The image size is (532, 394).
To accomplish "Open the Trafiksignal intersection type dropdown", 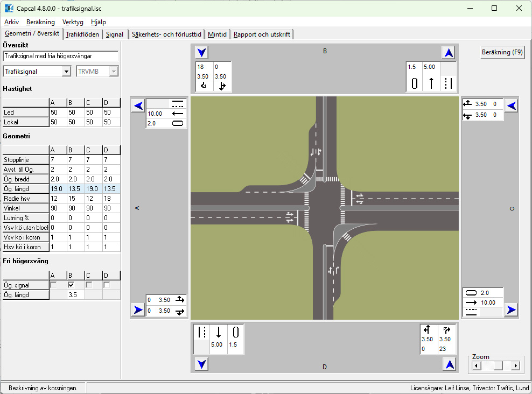I will [x=66, y=72].
